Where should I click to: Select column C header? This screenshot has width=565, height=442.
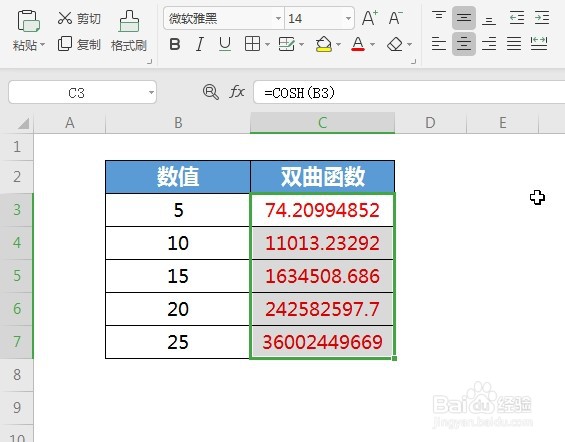click(x=322, y=123)
